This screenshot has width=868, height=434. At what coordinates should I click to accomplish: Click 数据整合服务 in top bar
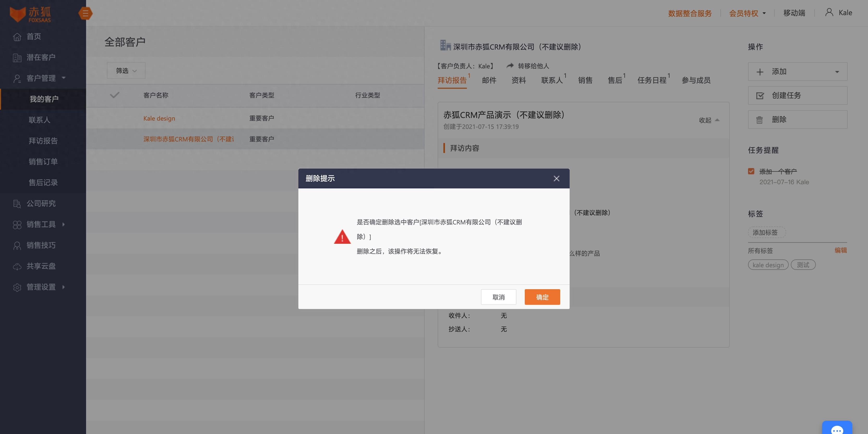(690, 13)
